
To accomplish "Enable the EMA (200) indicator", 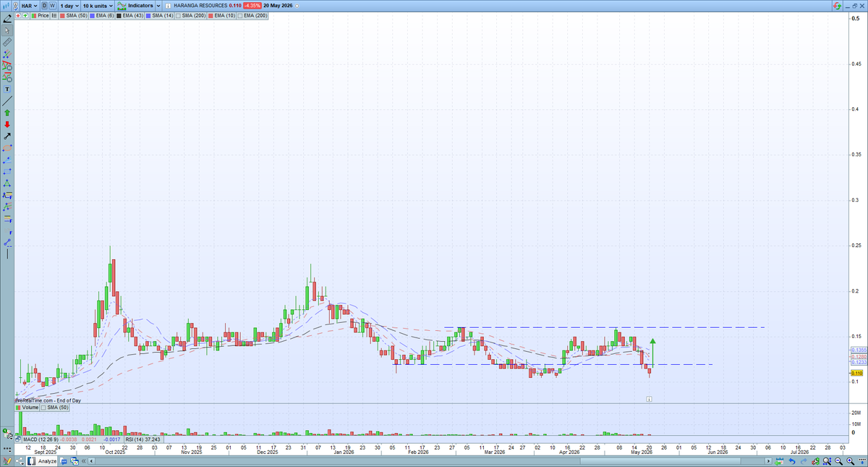I will pyautogui.click(x=252, y=15).
